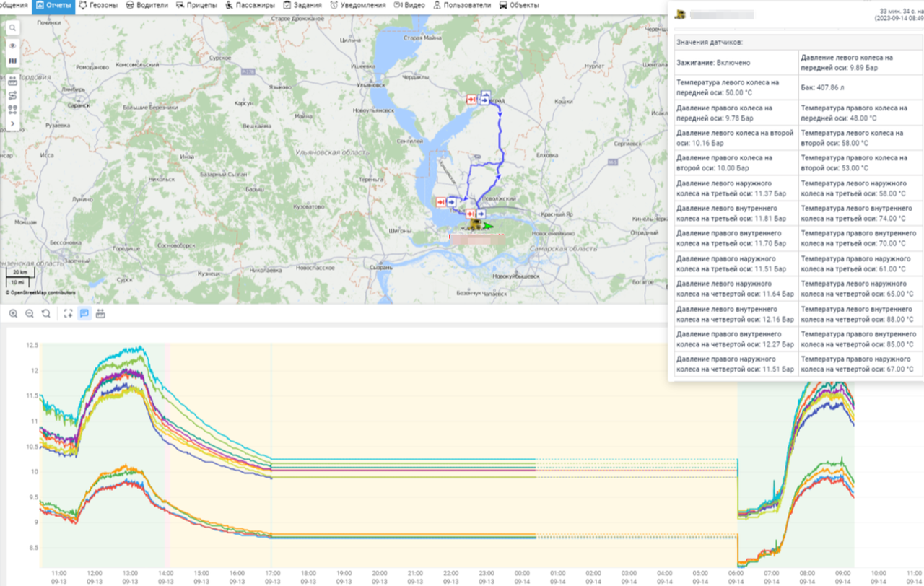Go to the Водители tab
Image resolution: width=924 pixels, height=586 pixels.
coord(147,5)
